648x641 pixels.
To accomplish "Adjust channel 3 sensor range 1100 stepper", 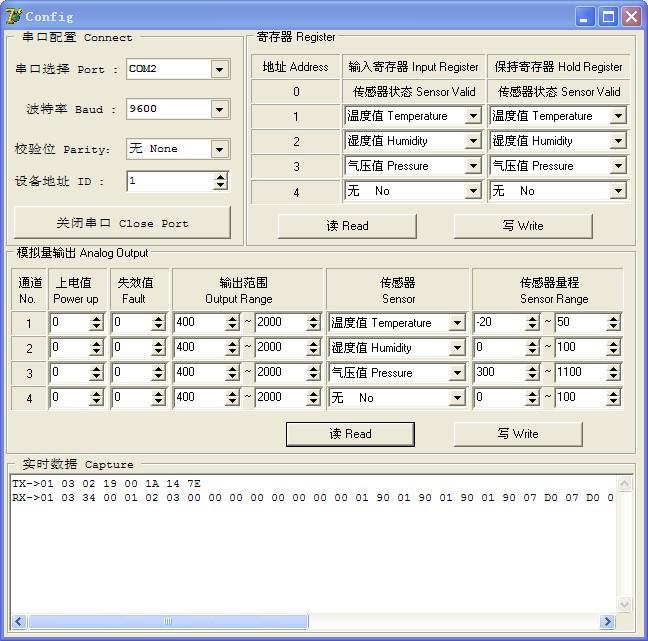I will coord(614,372).
